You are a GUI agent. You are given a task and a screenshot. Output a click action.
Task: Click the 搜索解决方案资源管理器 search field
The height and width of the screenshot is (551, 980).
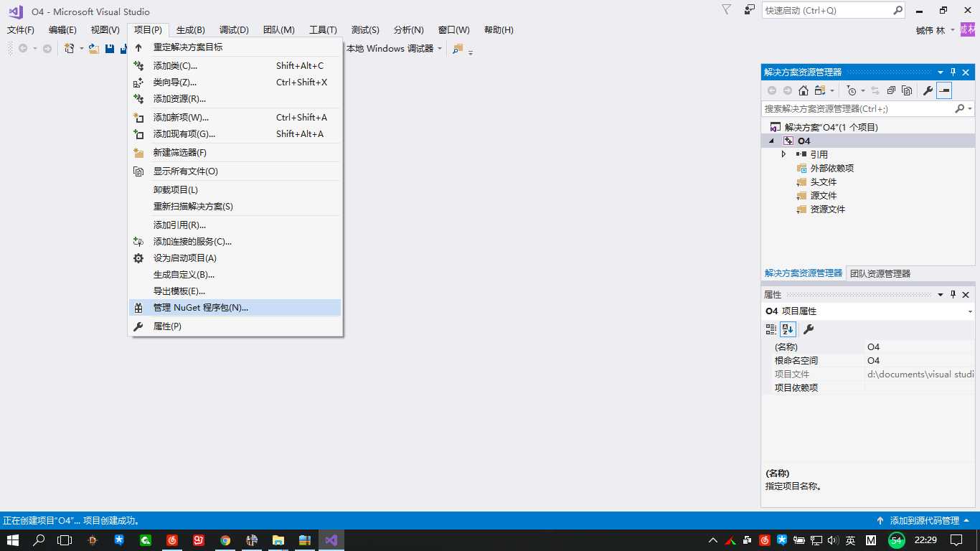point(857,108)
